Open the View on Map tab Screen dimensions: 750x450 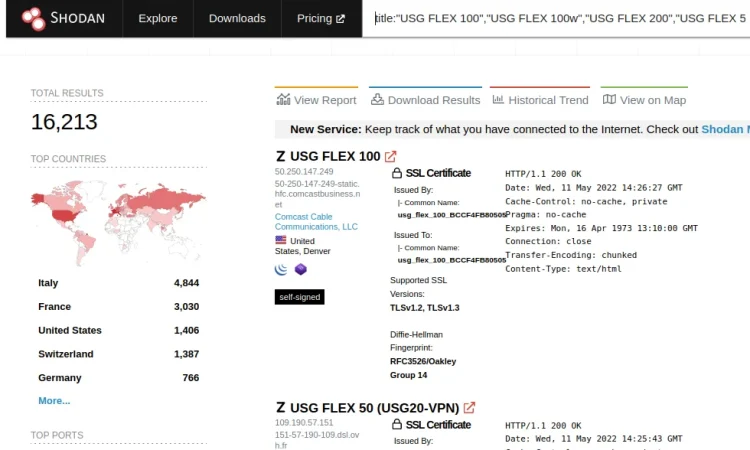(x=644, y=99)
